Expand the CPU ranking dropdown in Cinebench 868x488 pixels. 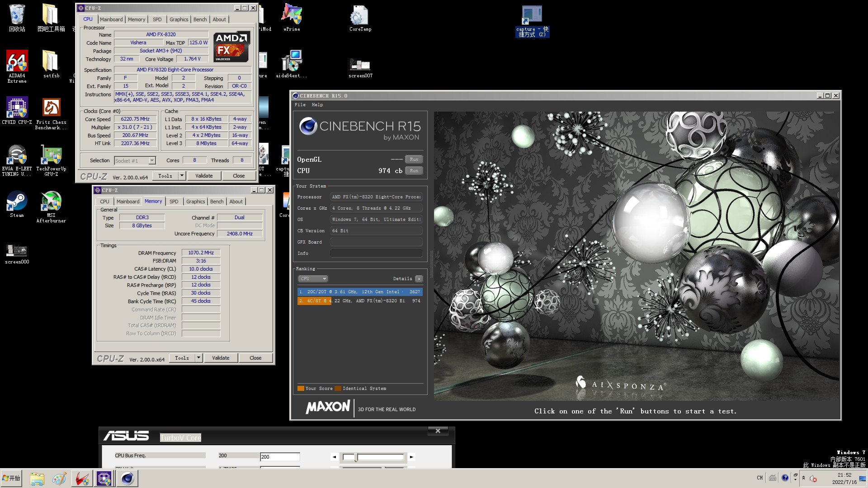(312, 279)
